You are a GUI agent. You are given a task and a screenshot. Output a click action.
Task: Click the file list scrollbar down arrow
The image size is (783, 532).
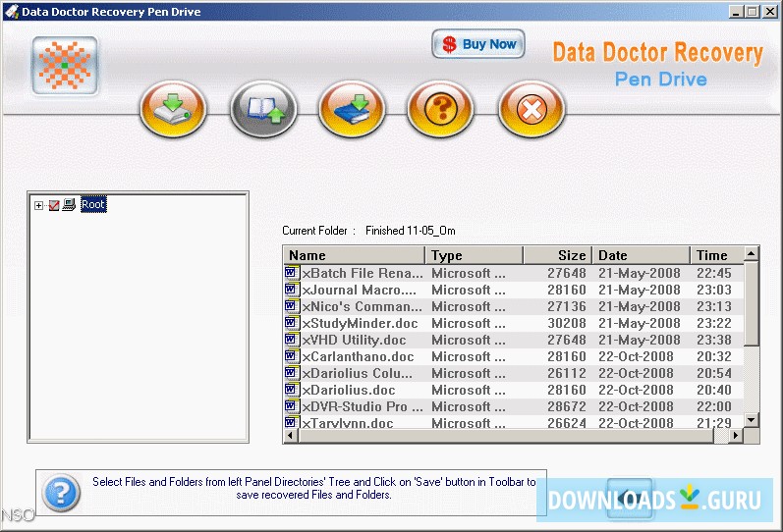pos(752,420)
